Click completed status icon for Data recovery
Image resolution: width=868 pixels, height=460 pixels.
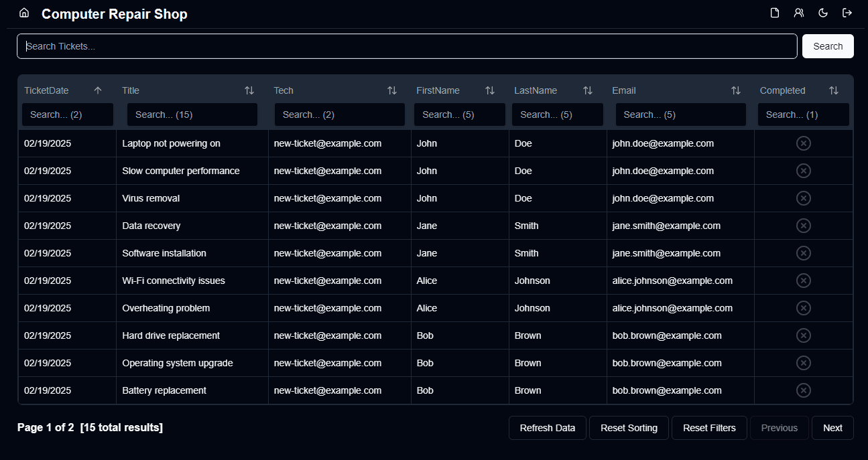804,226
